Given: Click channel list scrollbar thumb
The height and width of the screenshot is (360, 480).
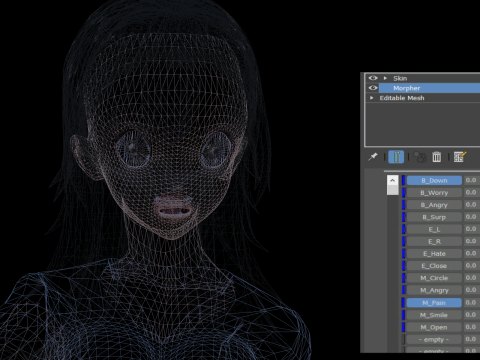Looking at the screenshot, I should 393,190.
